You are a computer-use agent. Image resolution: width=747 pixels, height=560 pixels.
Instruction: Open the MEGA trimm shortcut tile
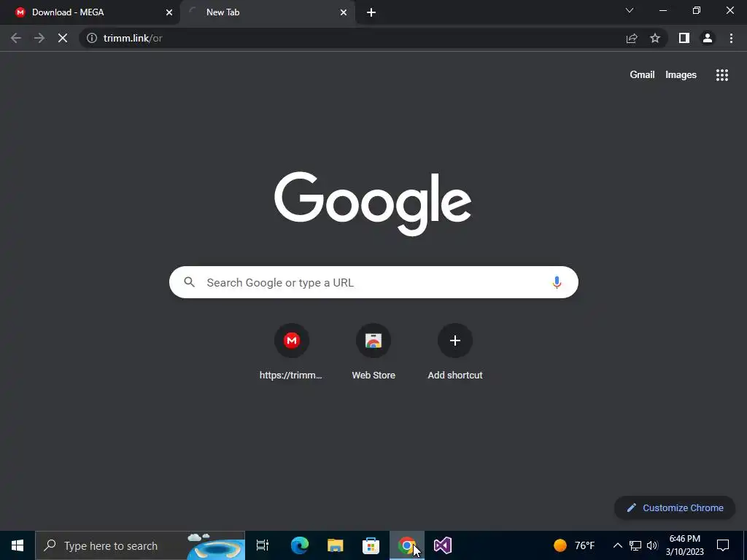pos(291,352)
